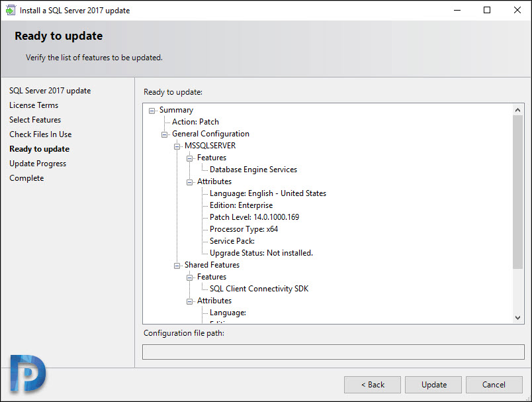Collapse the MSSQLSERVER instance node
Image resolution: width=532 pixels, height=402 pixels.
coord(177,146)
